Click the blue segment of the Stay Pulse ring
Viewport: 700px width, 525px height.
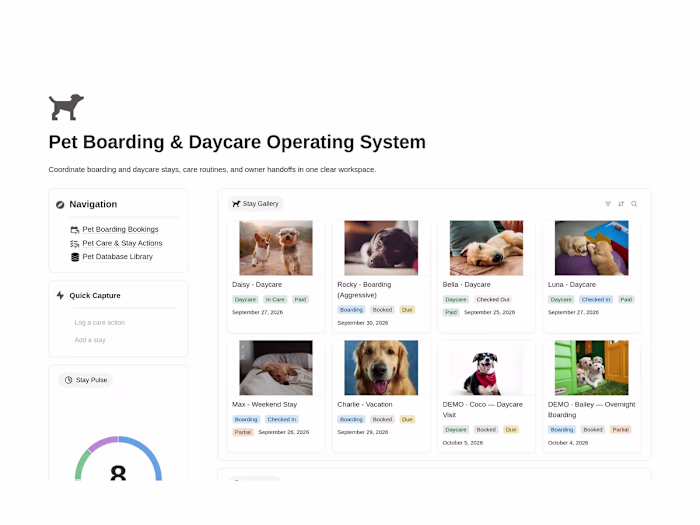(149, 452)
